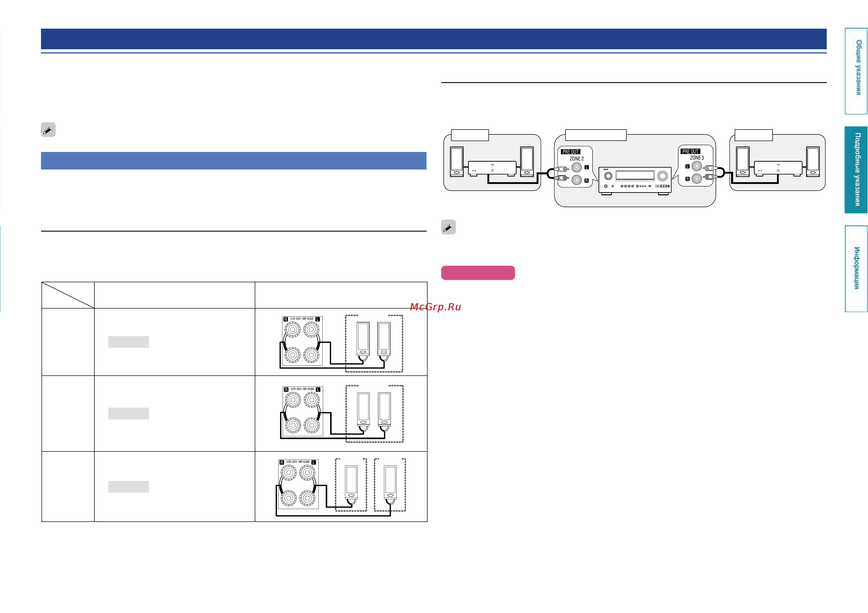Click the ZONE 2 R output jack
868x613 pixels.
point(577,180)
